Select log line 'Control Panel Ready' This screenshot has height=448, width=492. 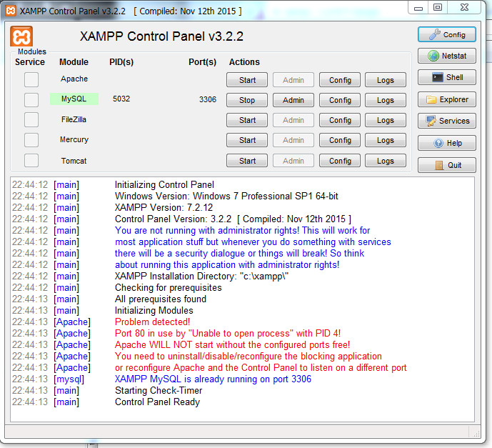point(158,402)
